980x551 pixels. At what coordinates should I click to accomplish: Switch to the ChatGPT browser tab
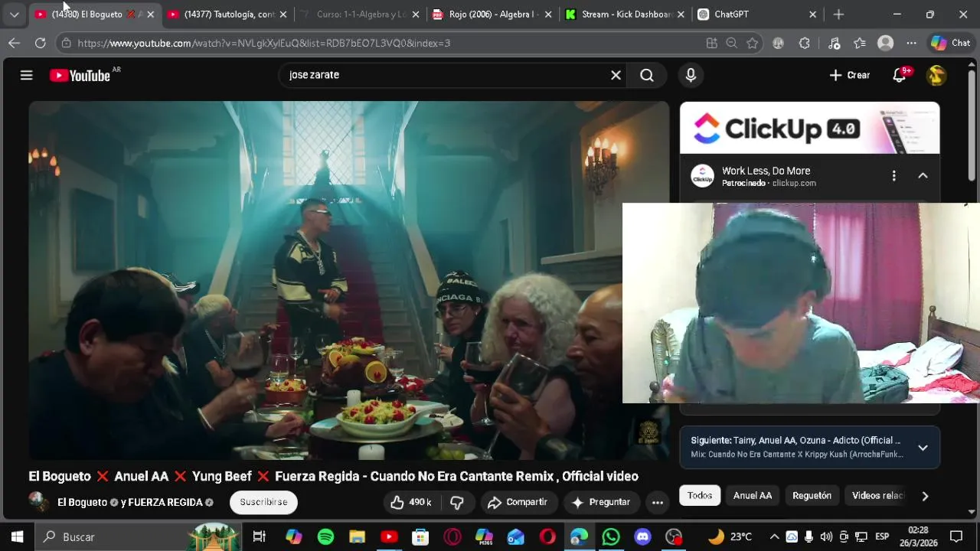coord(756,15)
